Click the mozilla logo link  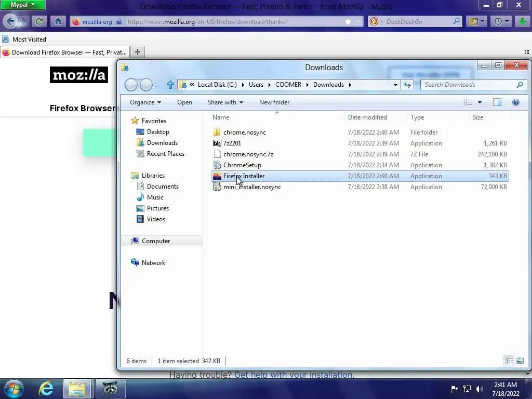click(79, 75)
